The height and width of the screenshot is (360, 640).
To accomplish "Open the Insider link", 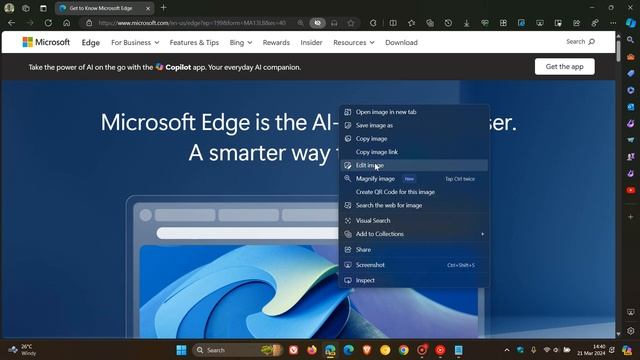I will [311, 42].
